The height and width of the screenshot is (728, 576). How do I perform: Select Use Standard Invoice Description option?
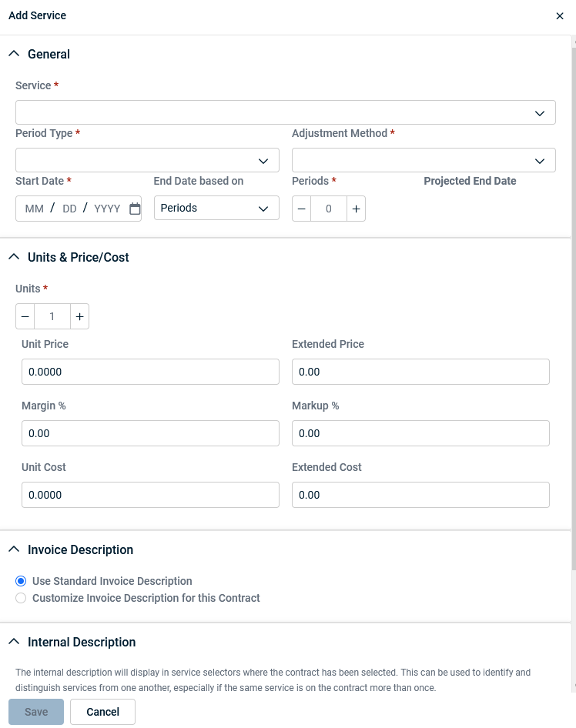pos(21,581)
